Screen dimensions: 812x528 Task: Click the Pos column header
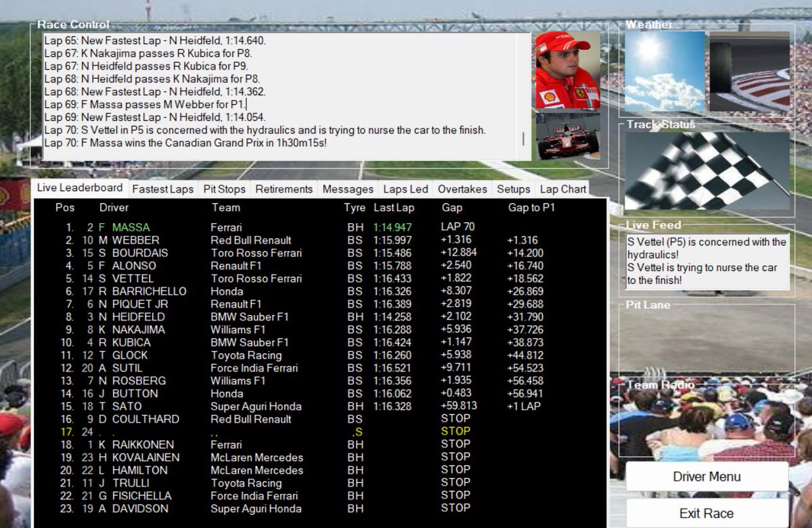(65, 208)
